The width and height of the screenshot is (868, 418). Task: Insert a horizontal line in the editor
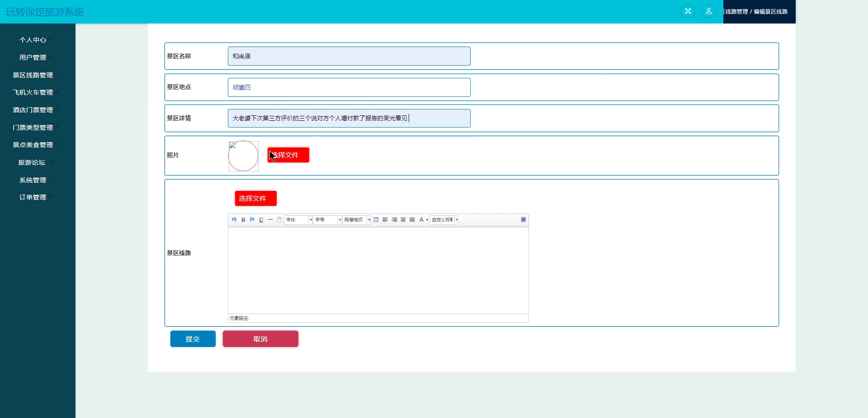click(270, 220)
